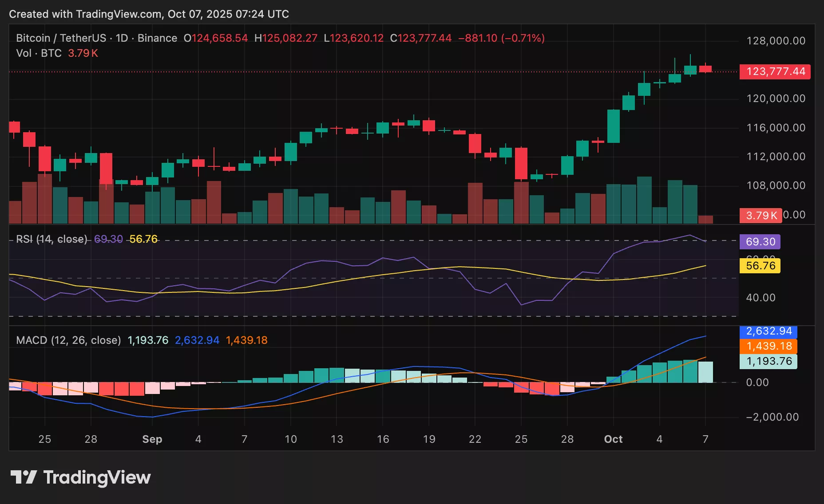Screen dimensions: 824x504
Task: Select the teal 1,193.76 histogram badge
Action: (x=768, y=361)
